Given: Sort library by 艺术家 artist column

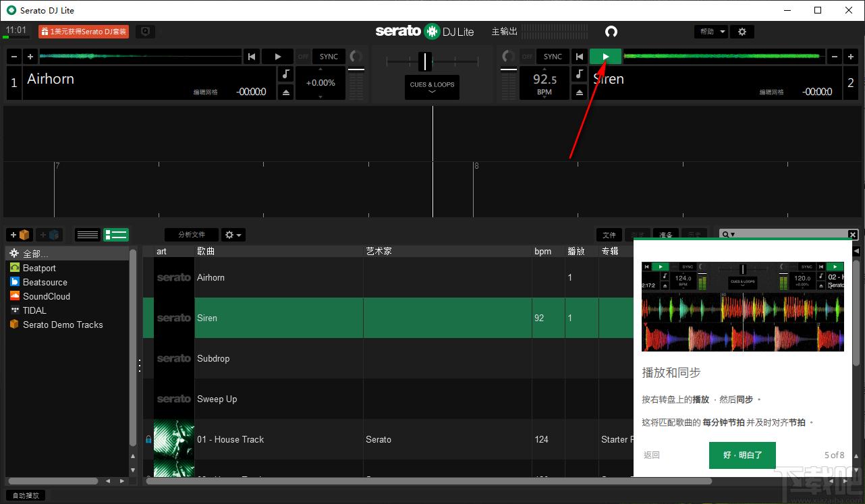Looking at the screenshot, I should tap(447, 251).
